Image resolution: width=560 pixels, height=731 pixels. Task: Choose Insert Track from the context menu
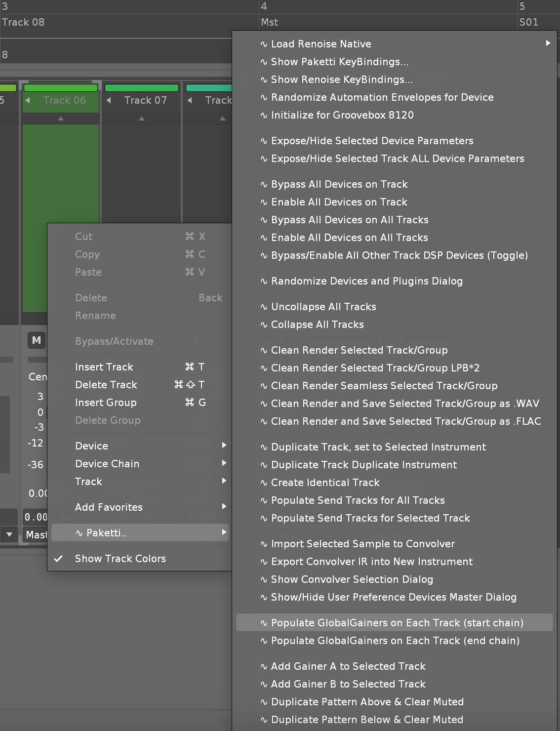(104, 367)
